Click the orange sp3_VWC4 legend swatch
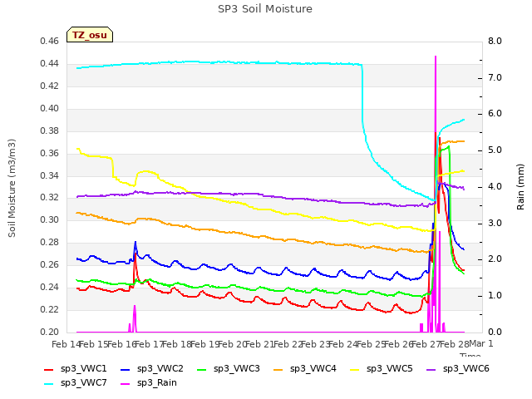The width and height of the screenshot is (532, 399). (278, 369)
